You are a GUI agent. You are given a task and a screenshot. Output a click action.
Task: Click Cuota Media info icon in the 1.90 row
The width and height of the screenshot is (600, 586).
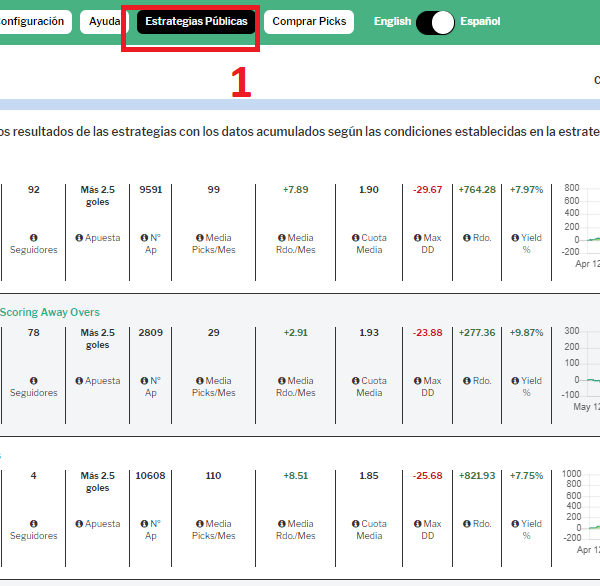[x=355, y=238]
